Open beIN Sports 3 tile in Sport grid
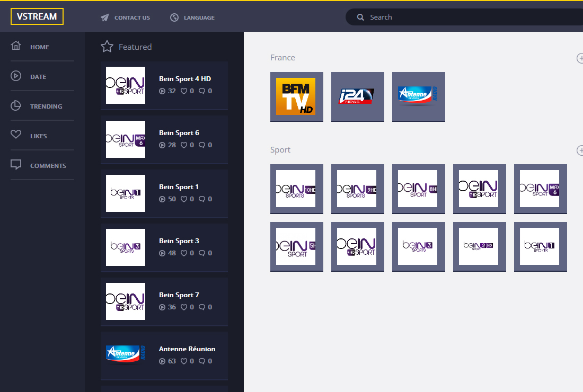The height and width of the screenshot is (392, 583). pos(419,247)
